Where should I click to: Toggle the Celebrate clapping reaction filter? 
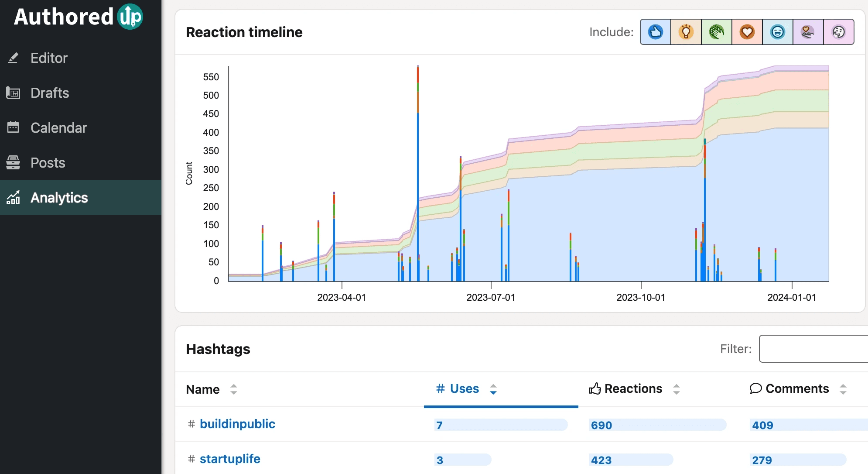coord(716,32)
